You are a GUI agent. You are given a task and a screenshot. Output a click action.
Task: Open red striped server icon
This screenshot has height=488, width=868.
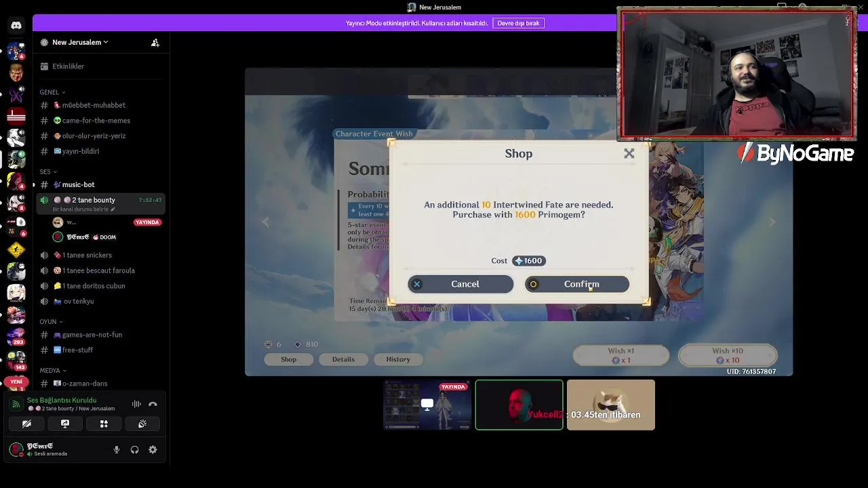coord(16,116)
